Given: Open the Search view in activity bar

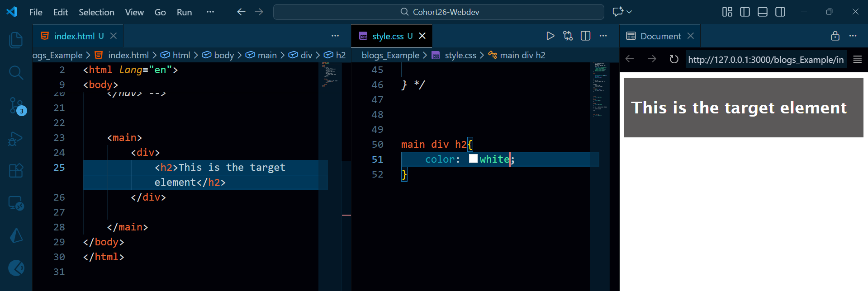Looking at the screenshot, I should (x=16, y=72).
